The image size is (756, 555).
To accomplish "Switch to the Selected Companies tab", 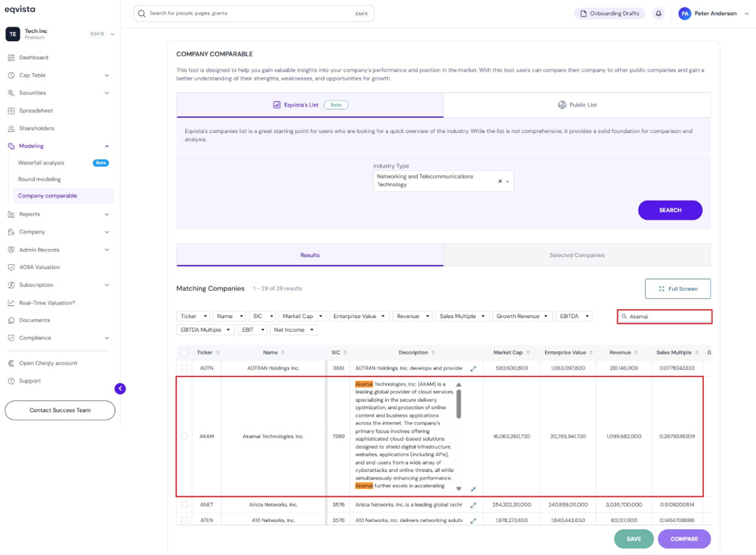I will point(576,255).
